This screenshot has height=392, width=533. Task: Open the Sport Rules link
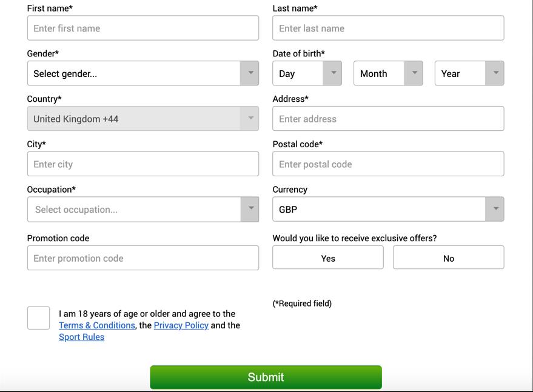82,337
